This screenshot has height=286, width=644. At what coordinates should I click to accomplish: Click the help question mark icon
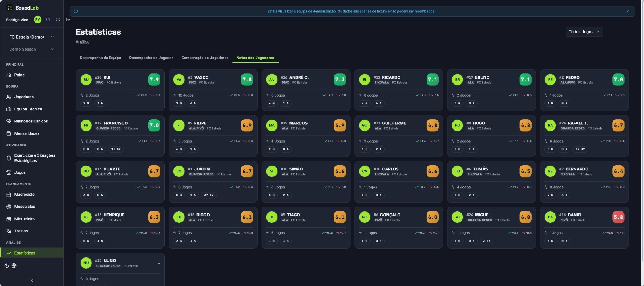pyautogui.click(x=58, y=19)
